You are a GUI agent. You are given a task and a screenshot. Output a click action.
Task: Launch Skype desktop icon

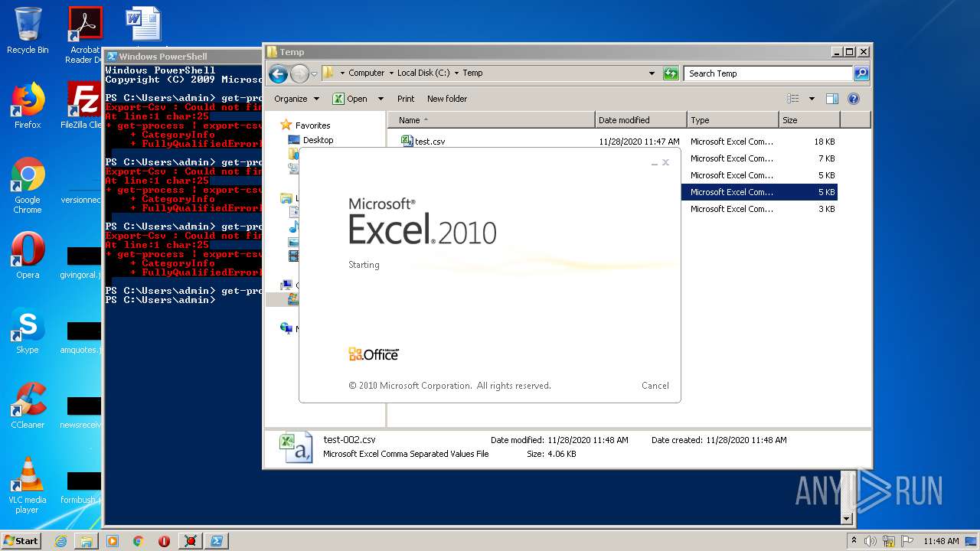pos(28,331)
